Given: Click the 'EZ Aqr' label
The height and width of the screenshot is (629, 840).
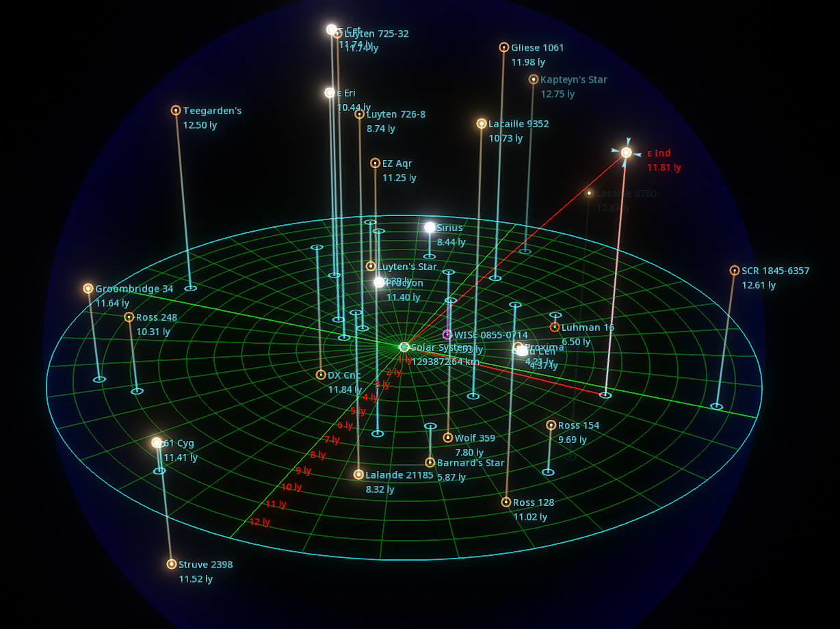Looking at the screenshot, I should point(397,163).
